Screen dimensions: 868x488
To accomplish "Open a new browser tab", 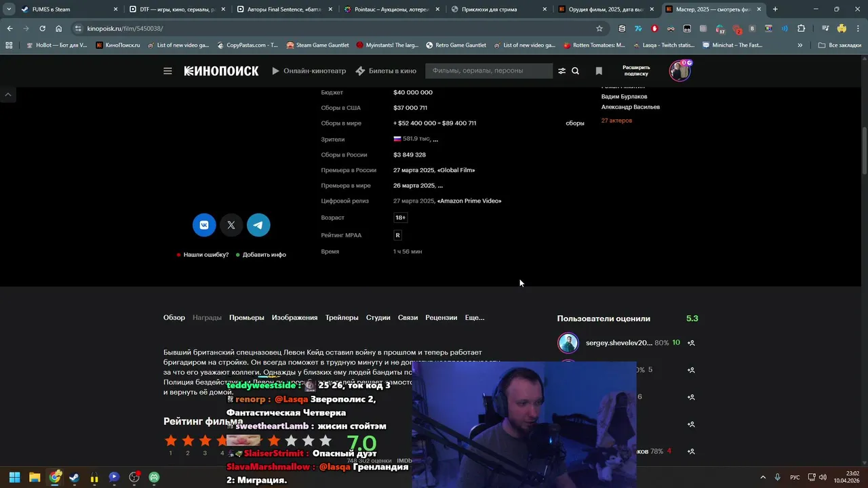I will [775, 9].
